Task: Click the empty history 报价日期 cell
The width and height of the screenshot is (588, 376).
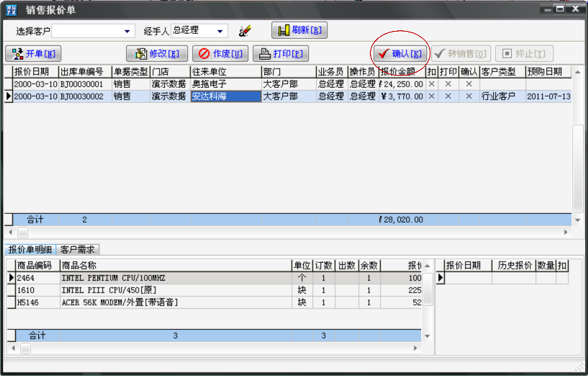Action: click(468, 278)
